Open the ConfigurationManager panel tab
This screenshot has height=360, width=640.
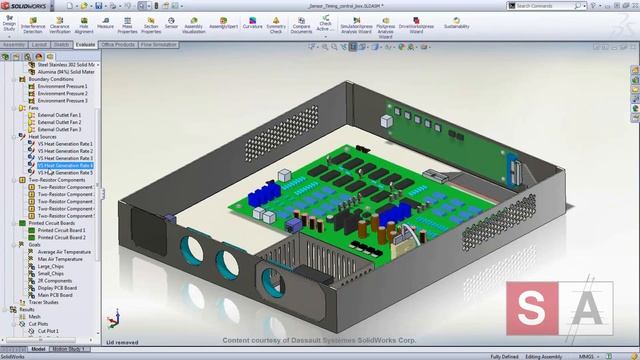pos(27,57)
